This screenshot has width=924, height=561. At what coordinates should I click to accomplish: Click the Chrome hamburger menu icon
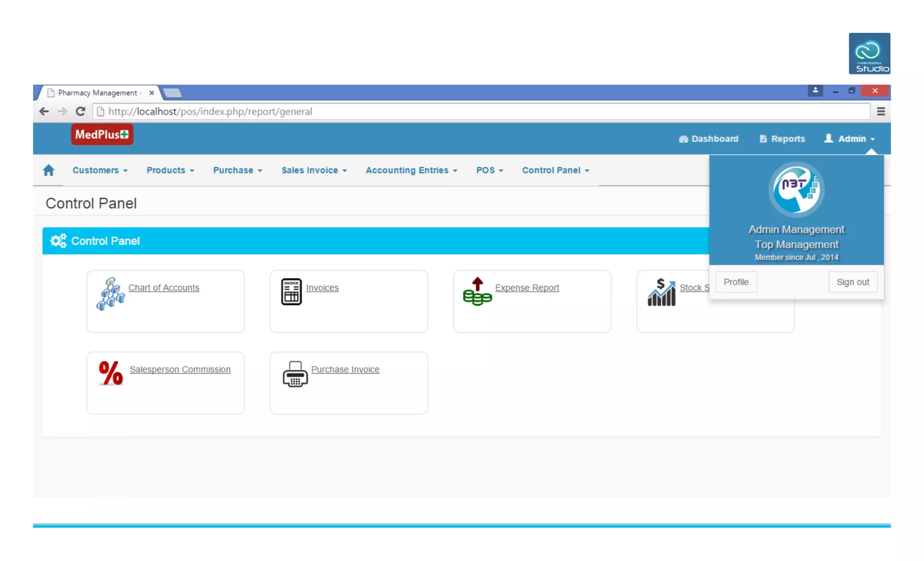click(x=881, y=111)
